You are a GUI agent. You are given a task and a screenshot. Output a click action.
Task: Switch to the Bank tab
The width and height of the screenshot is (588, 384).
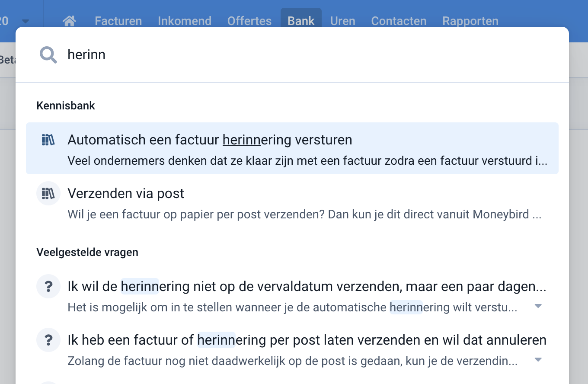pyautogui.click(x=301, y=20)
